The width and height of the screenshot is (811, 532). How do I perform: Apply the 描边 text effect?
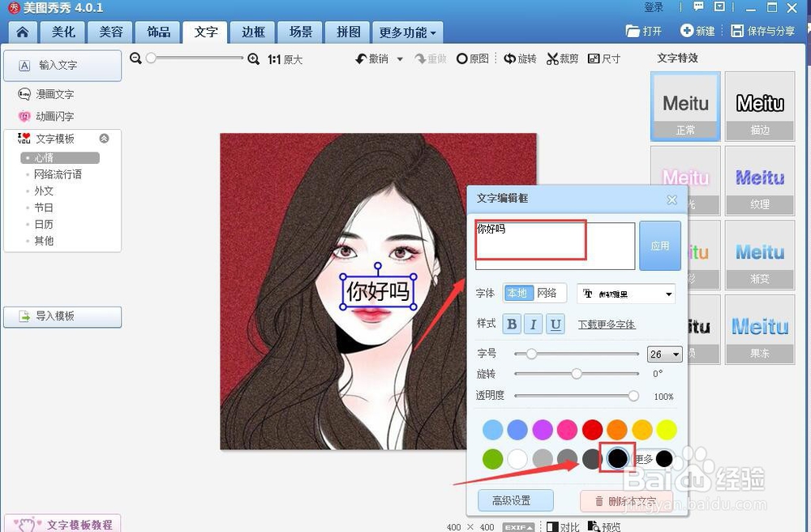coord(760,106)
